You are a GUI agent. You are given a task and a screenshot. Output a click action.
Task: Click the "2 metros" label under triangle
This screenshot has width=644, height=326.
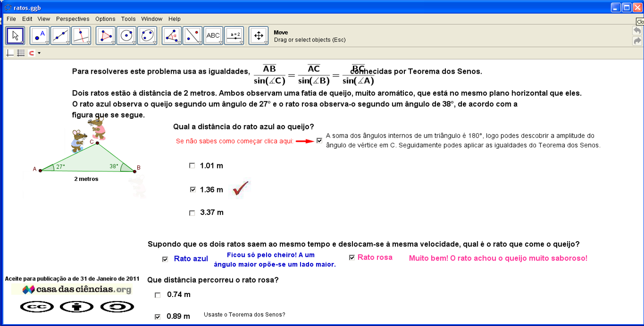pos(86,179)
